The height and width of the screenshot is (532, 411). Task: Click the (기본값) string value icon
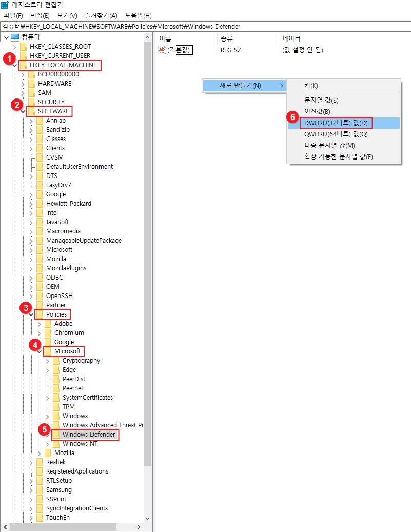162,50
